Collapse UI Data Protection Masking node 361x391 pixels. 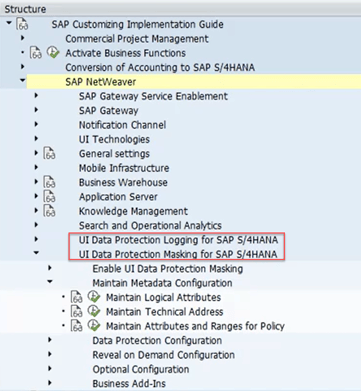(x=36, y=253)
